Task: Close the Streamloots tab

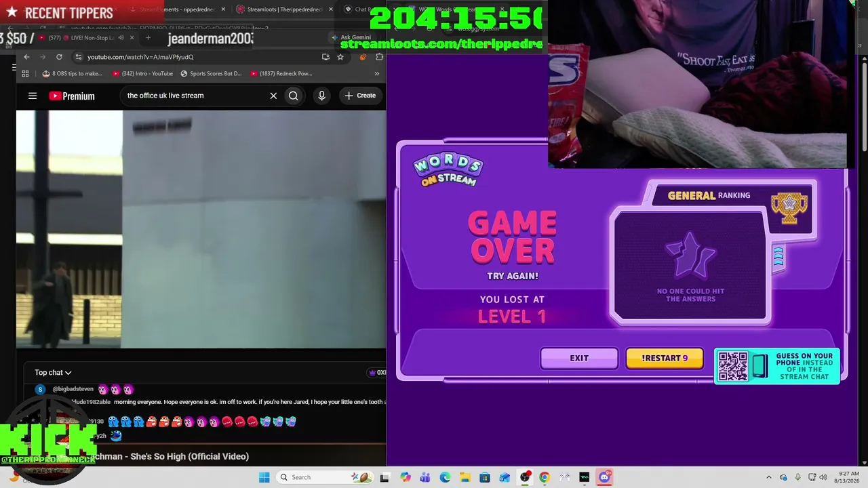Action: (x=331, y=9)
